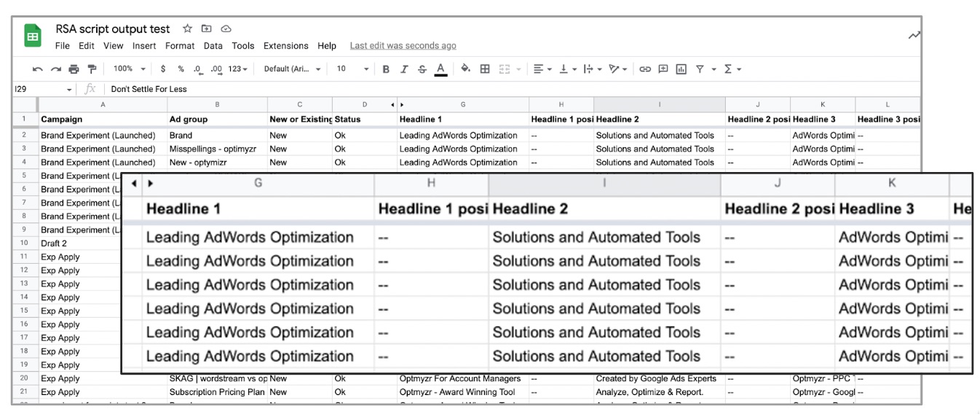980x414 pixels.
Task: Open the 123 more formats dropdown
Action: tap(238, 69)
